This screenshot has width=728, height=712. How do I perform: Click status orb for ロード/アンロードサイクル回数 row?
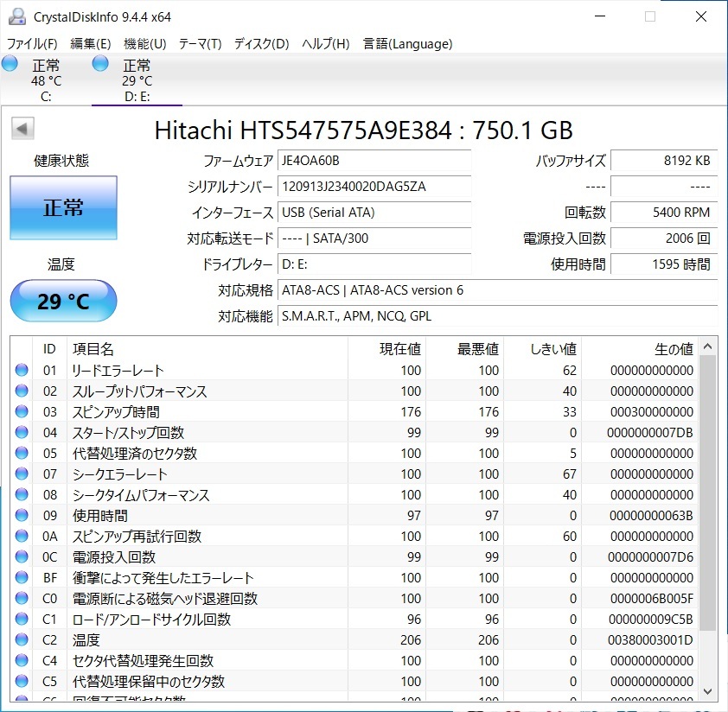(22, 619)
